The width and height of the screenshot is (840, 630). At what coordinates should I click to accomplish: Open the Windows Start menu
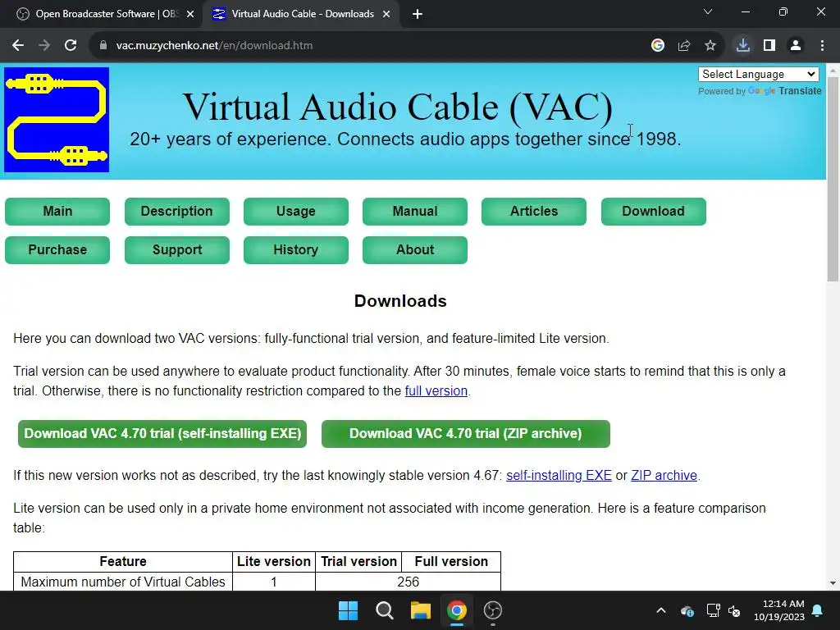pyautogui.click(x=348, y=610)
